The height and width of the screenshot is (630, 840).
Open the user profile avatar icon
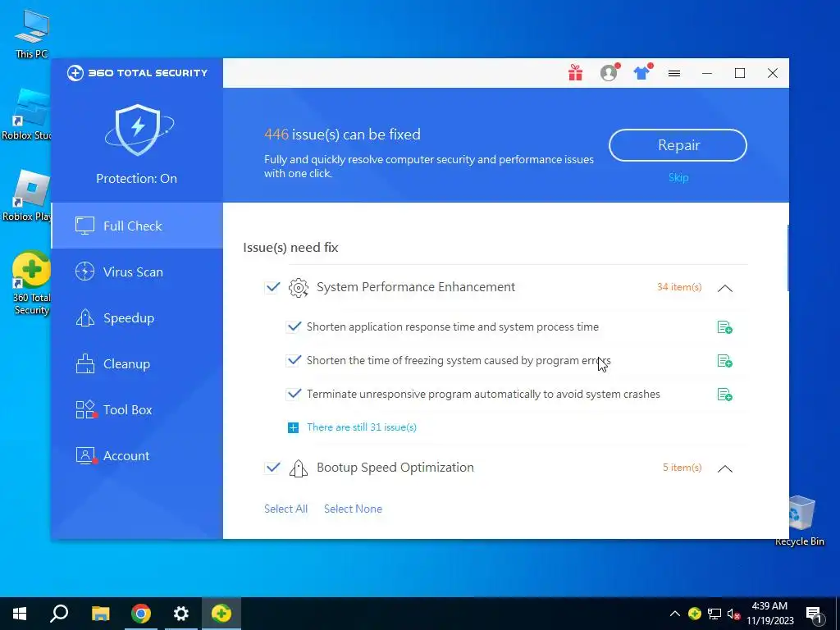[x=609, y=73]
